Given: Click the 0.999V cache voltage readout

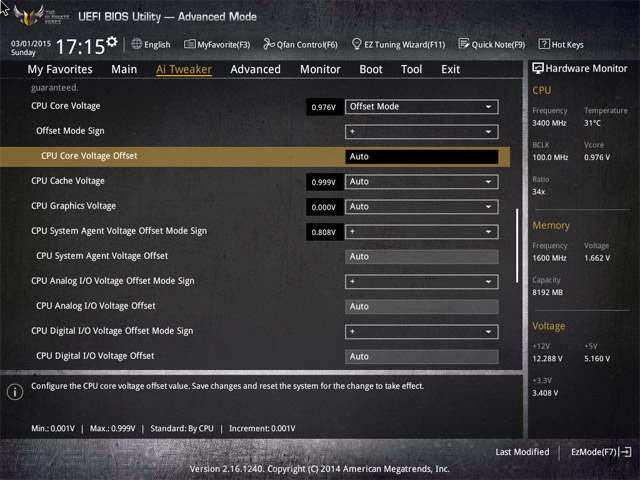Looking at the screenshot, I should pos(324,182).
